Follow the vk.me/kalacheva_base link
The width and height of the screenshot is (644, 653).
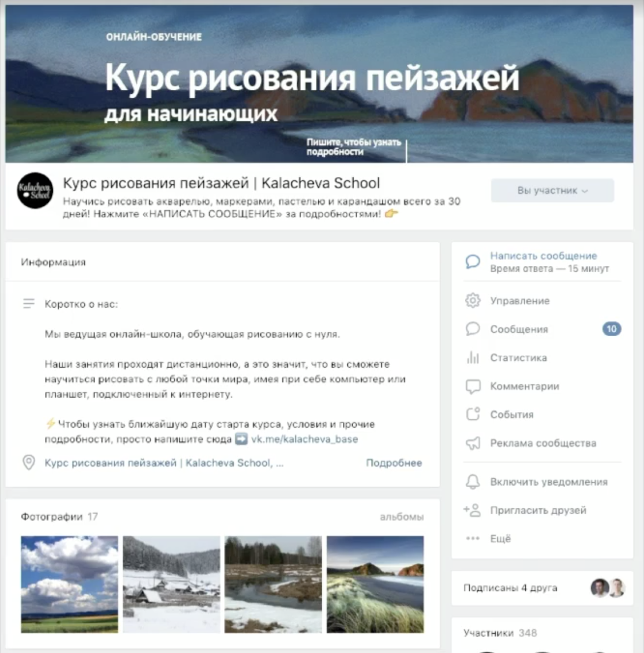[304, 439]
